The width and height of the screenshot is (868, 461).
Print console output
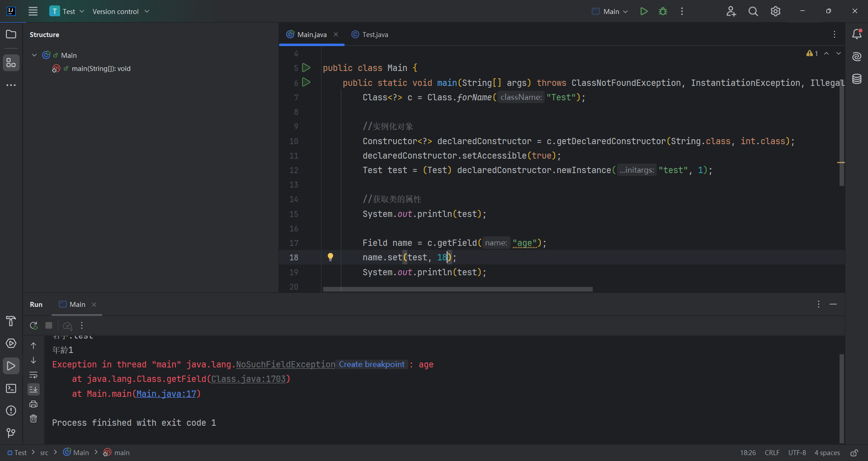[33, 404]
